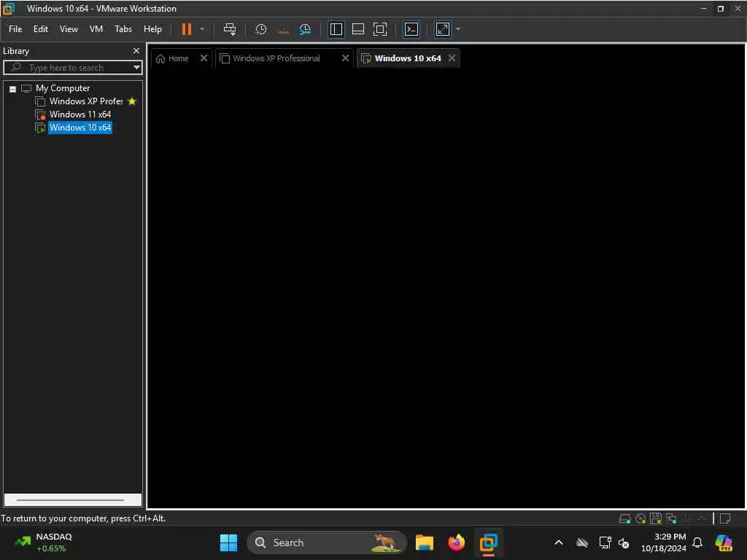Click the VMware Workstation taskbar icon
This screenshot has width=747, height=560.
pyautogui.click(x=488, y=542)
